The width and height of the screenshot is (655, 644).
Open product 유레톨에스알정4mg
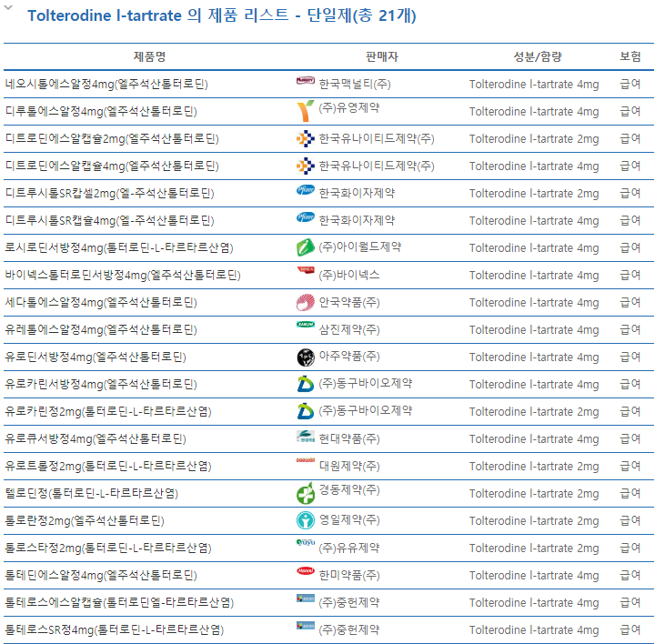pos(101,330)
